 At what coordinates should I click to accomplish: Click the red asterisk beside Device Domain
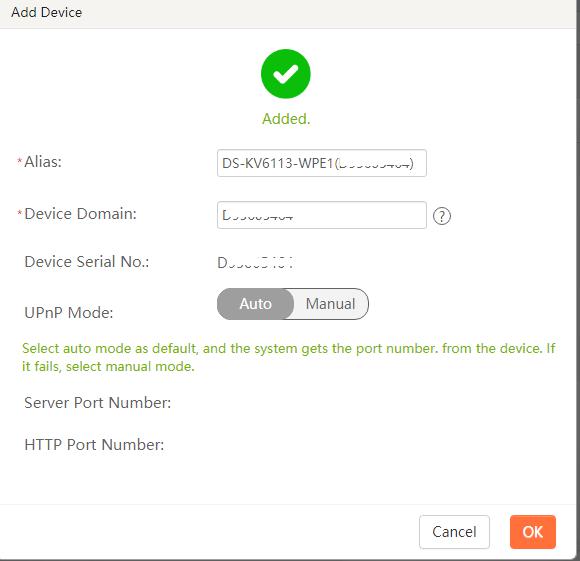(x=20, y=212)
